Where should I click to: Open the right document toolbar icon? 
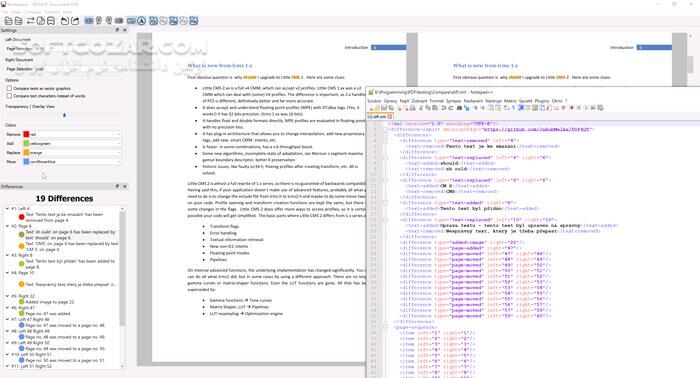[x=18, y=21]
